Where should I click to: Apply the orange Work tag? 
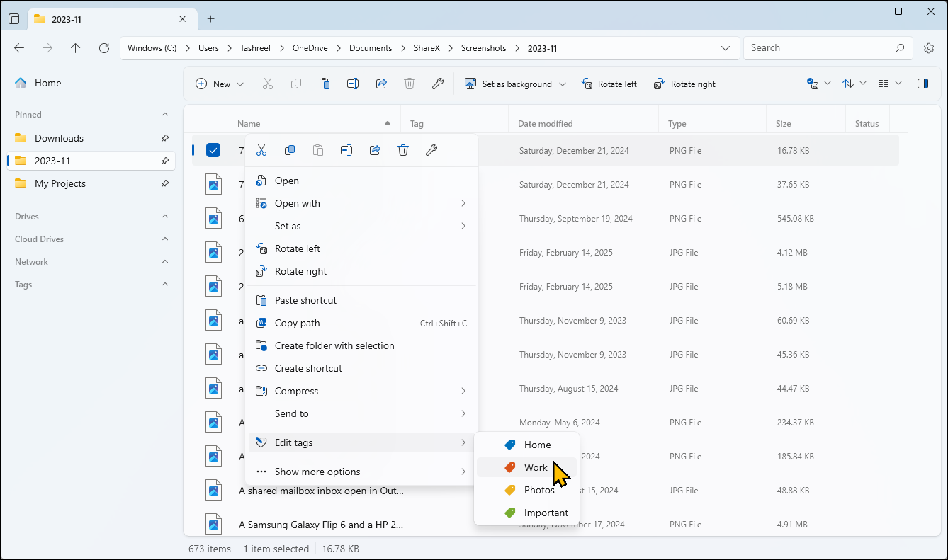(535, 467)
